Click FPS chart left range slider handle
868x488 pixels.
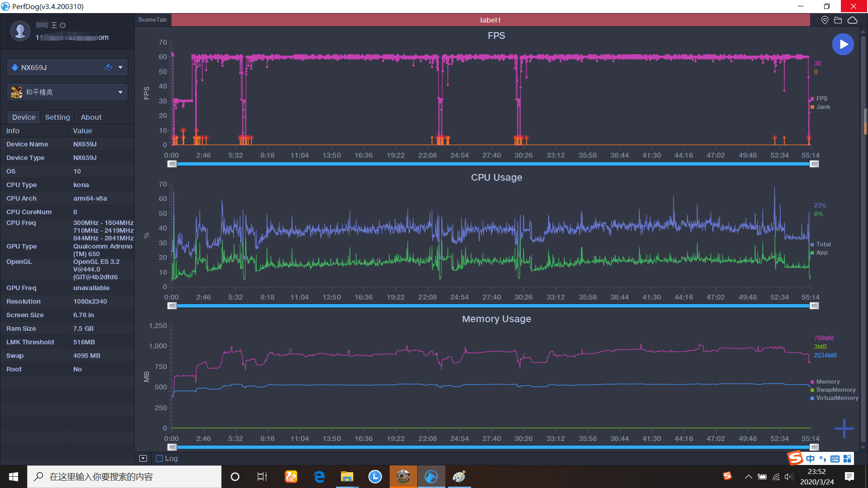pos(172,164)
